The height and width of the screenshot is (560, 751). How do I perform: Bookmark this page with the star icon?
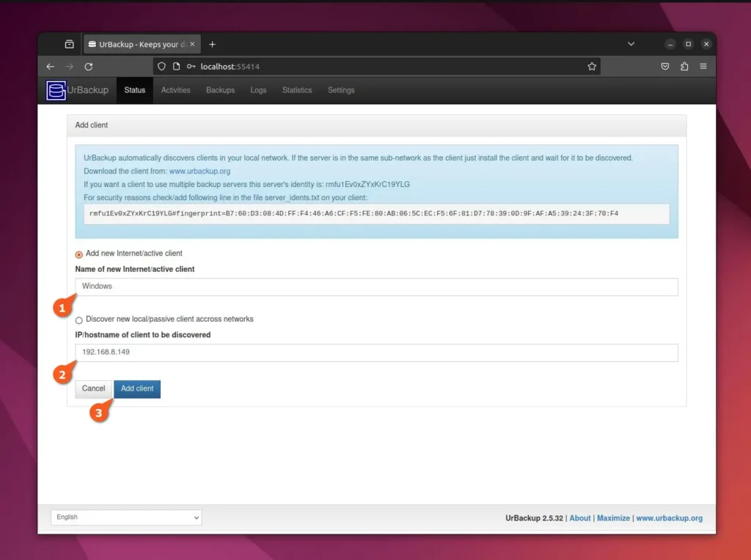tap(592, 67)
